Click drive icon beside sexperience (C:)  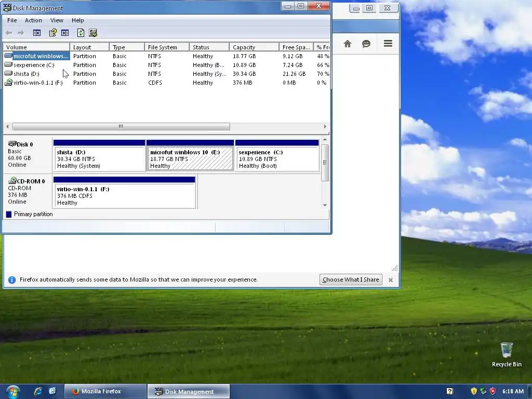pos(8,64)
